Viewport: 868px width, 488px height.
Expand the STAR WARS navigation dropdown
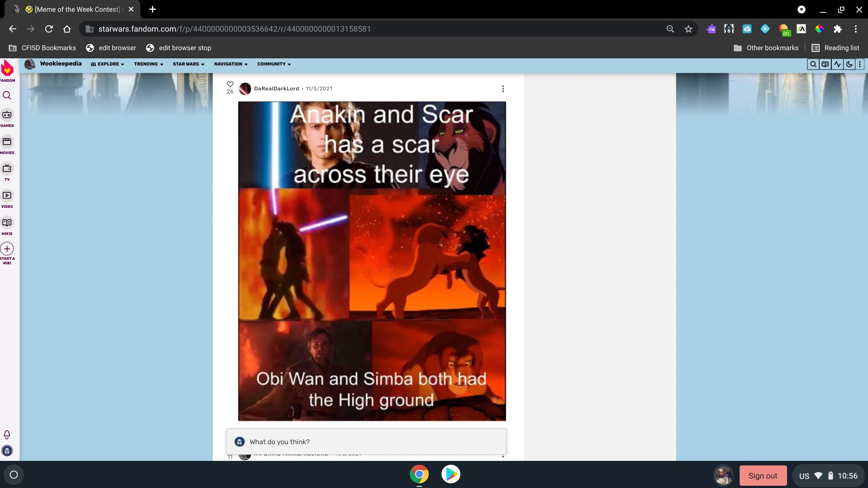(188, 64)
